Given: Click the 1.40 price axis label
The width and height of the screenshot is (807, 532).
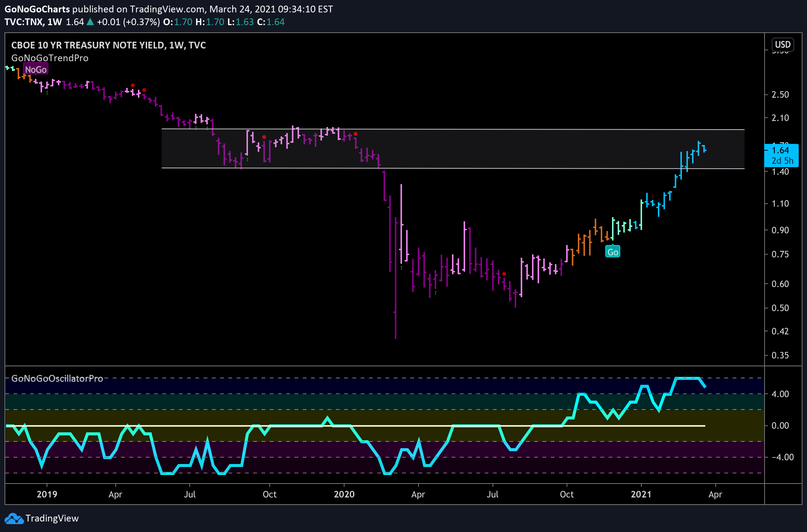Looking at the screenshot, I should click(780, 172).
